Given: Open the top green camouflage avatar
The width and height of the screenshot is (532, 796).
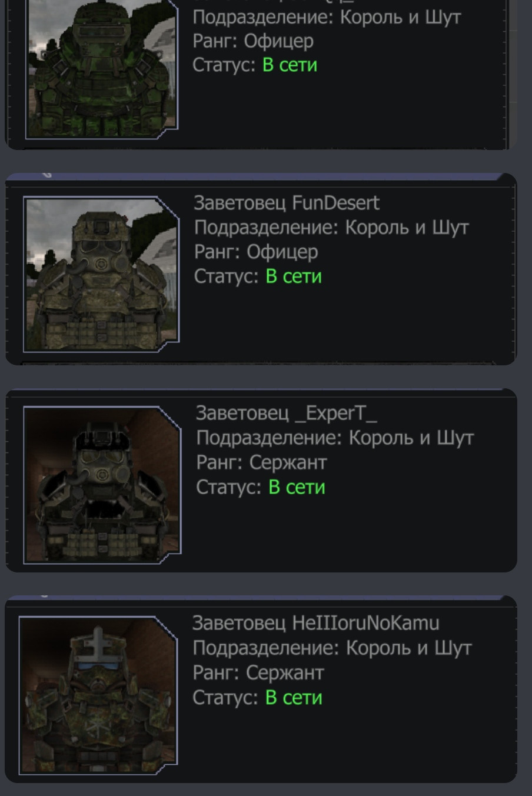Looking at the screenshot, I should [101, 69].
